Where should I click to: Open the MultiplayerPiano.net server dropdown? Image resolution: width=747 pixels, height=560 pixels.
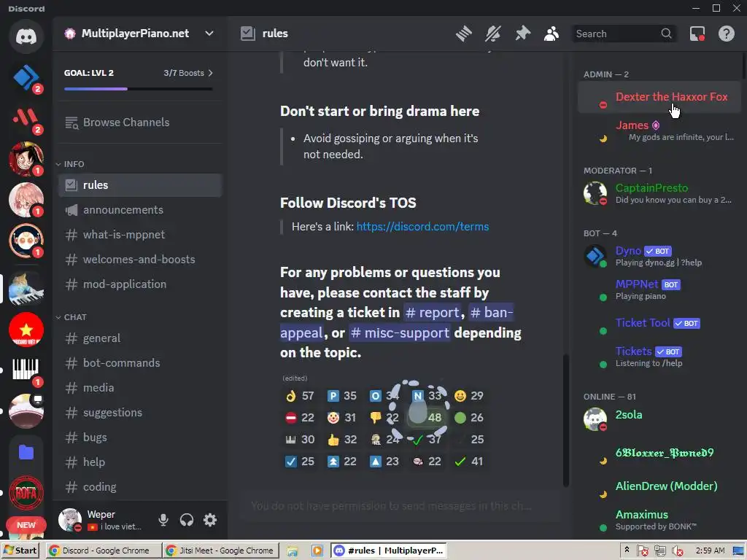[x=209, y=34]
